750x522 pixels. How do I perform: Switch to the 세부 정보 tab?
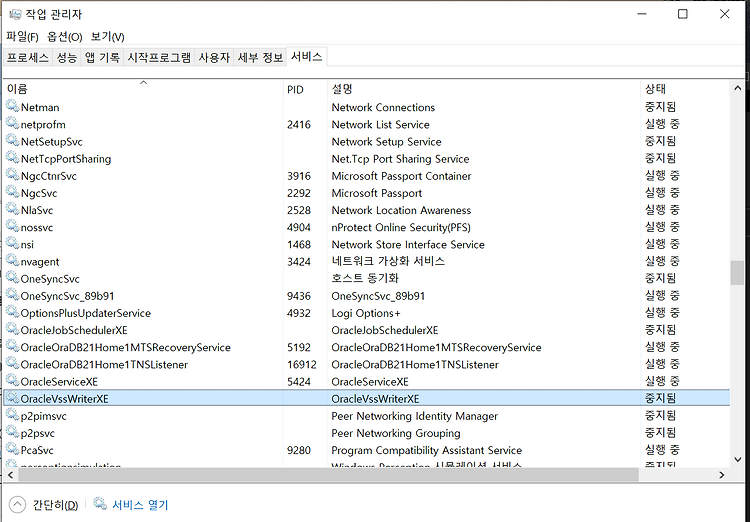(260, 58)
